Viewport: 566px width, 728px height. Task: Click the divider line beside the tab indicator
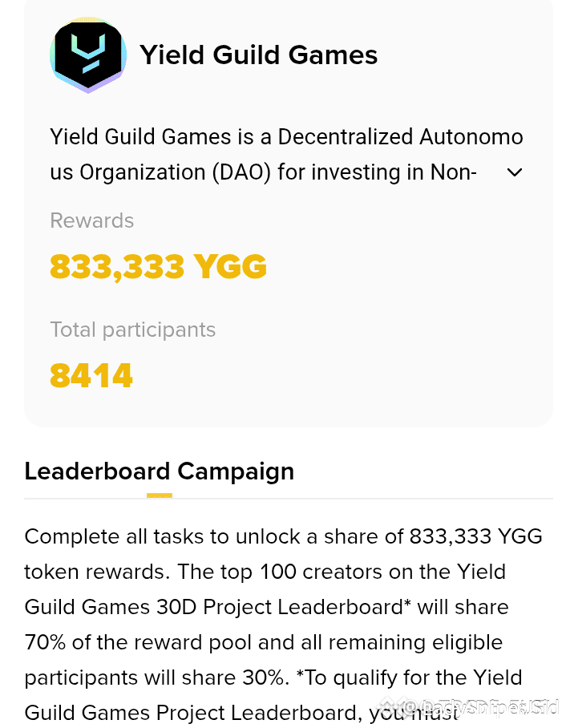tap(362, 498)
